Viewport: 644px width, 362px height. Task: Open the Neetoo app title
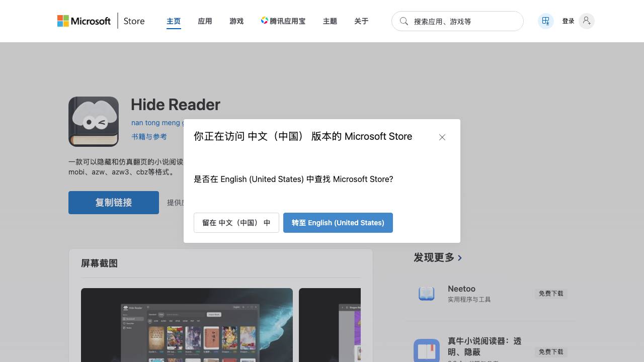pos(461,289)
